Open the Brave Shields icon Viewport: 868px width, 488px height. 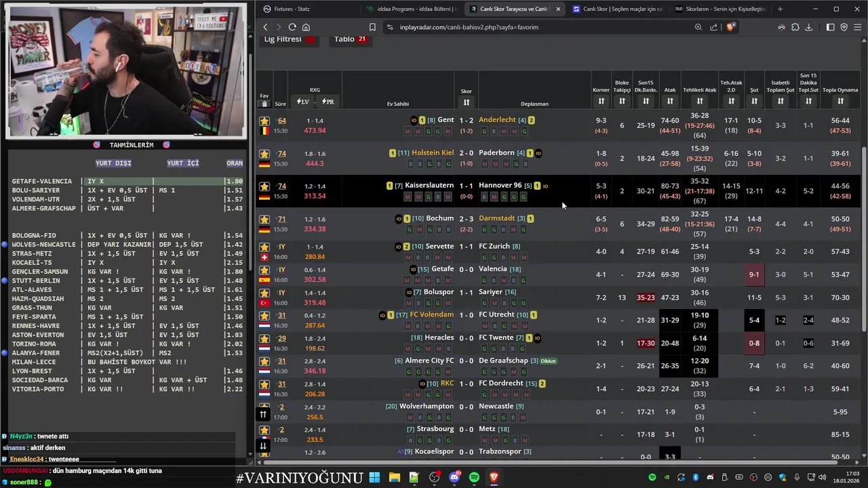(x=730, y=27)
